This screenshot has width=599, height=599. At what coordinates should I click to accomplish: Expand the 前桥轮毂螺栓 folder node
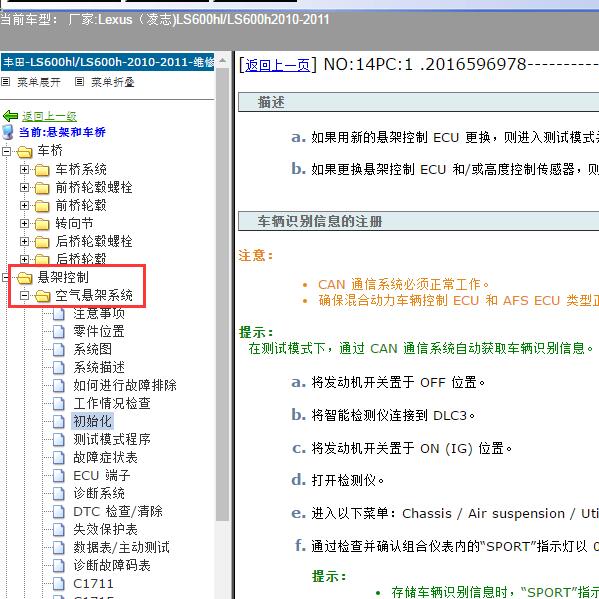pyautogui.click(x=24, y=187)
